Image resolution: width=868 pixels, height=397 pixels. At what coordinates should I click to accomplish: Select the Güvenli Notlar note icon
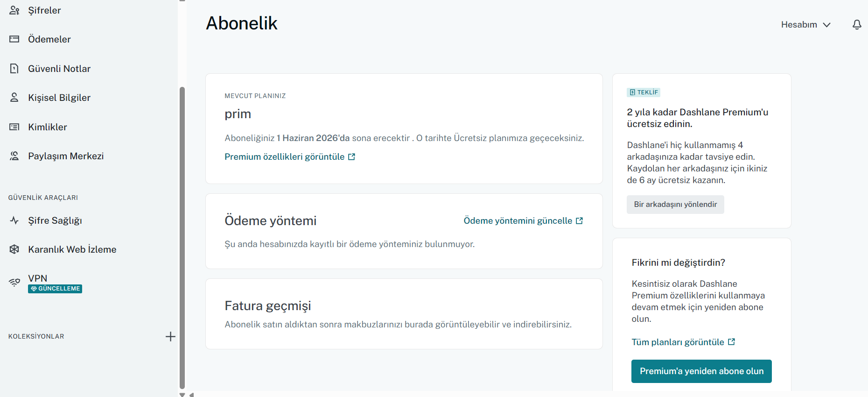click(14, 69)
